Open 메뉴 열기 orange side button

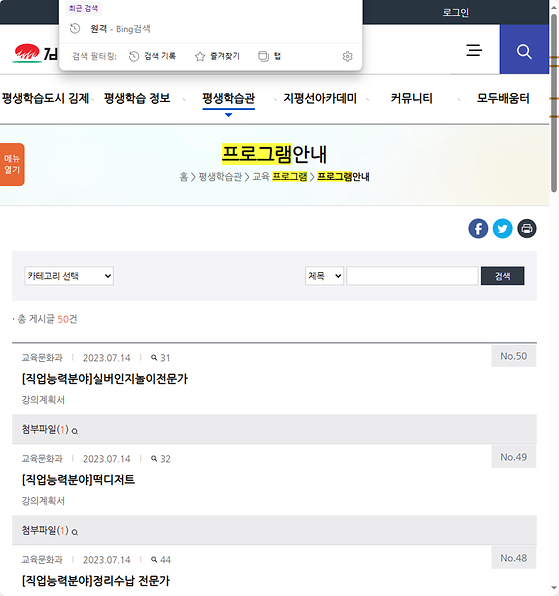tap(12, 164)
